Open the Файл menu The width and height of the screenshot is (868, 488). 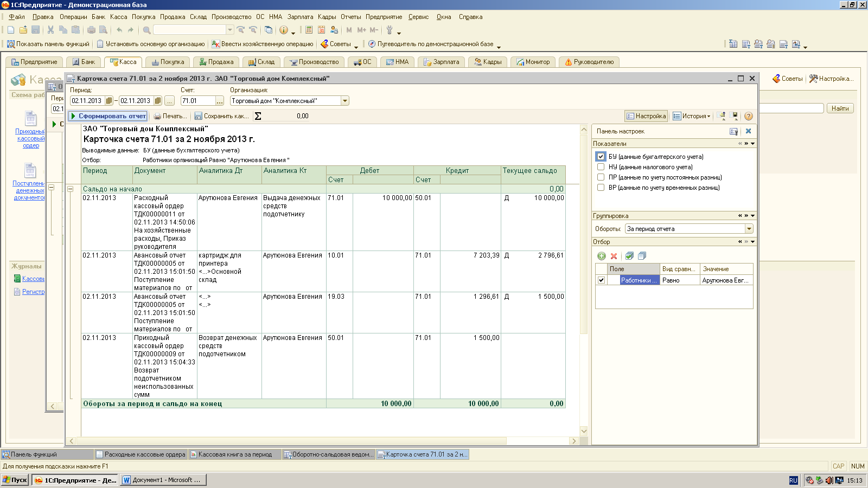[x=16, y=17]
